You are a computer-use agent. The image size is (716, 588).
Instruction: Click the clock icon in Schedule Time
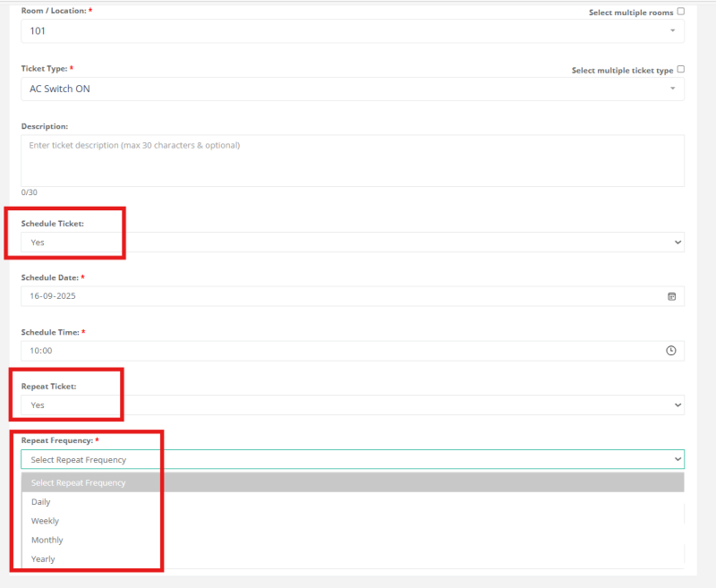(x=671, y=351)
